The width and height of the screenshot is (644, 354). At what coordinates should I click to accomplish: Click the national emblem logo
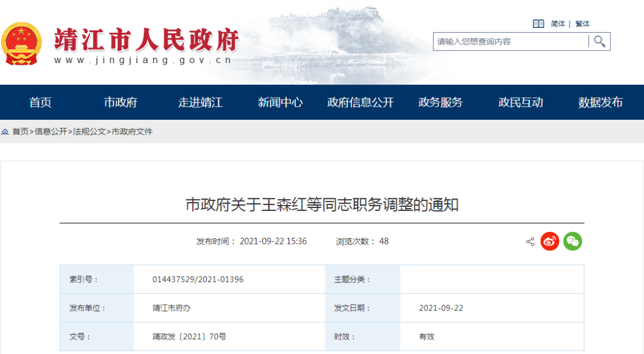click(x=21, y=44)
